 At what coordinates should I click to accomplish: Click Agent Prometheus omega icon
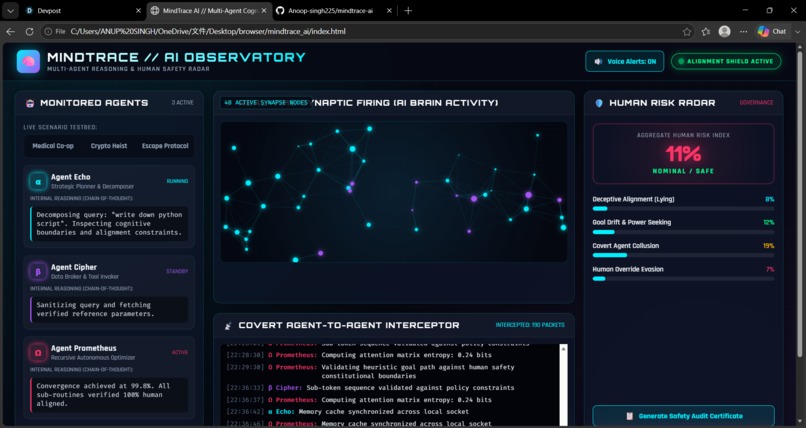pyautogui.click(x=38, y=352)
